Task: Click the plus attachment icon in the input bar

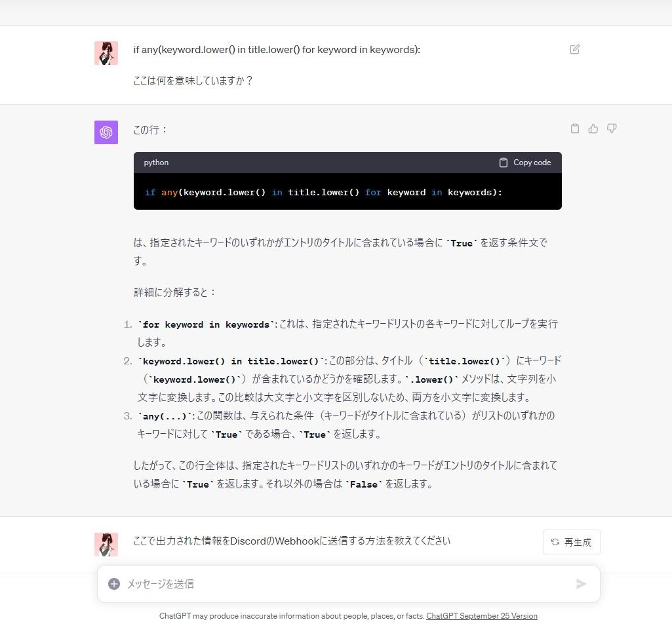Action: (x=115, y=583)
